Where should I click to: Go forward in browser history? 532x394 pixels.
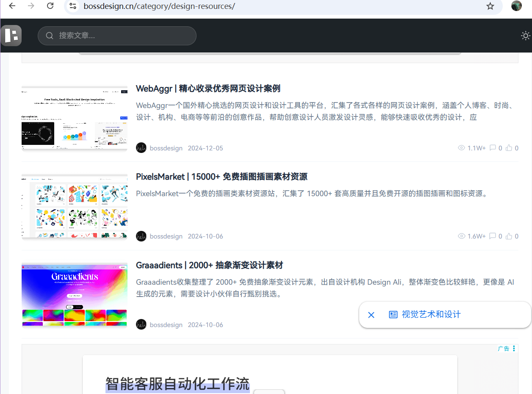click(x=31, y=6)
